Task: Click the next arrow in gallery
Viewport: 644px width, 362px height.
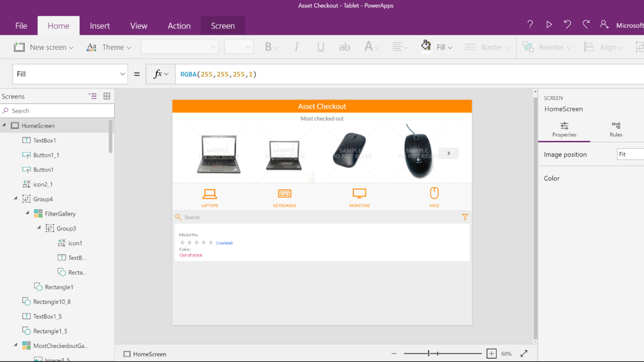Action: point(448,153)
